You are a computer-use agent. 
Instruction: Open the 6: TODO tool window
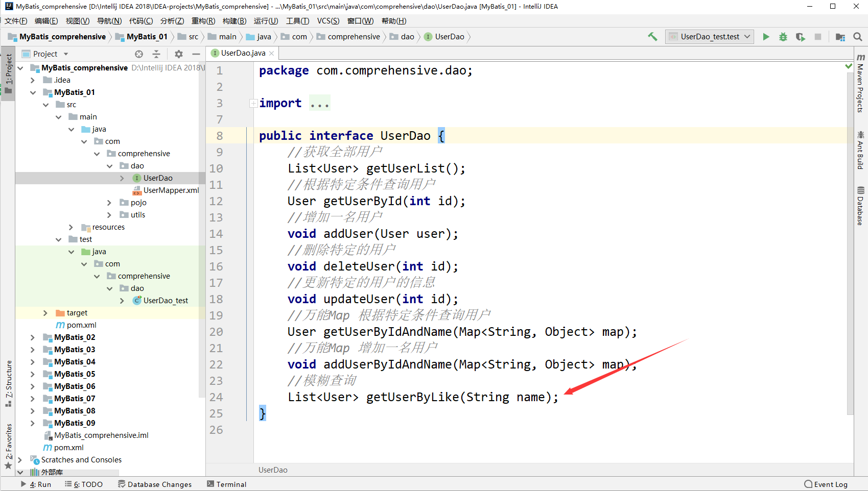[84, 484]
